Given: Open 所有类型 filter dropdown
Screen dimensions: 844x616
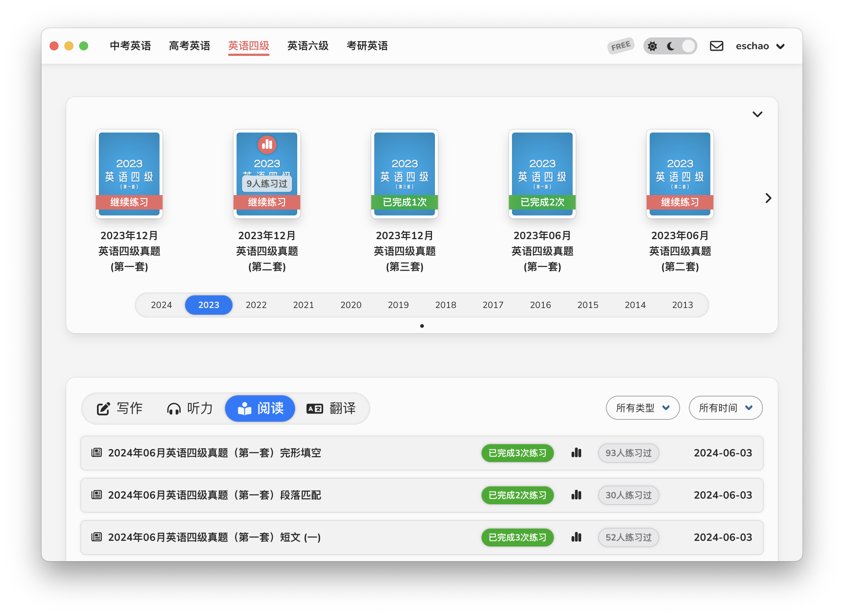Looking at the screenshot, I should tap(642, 408).
